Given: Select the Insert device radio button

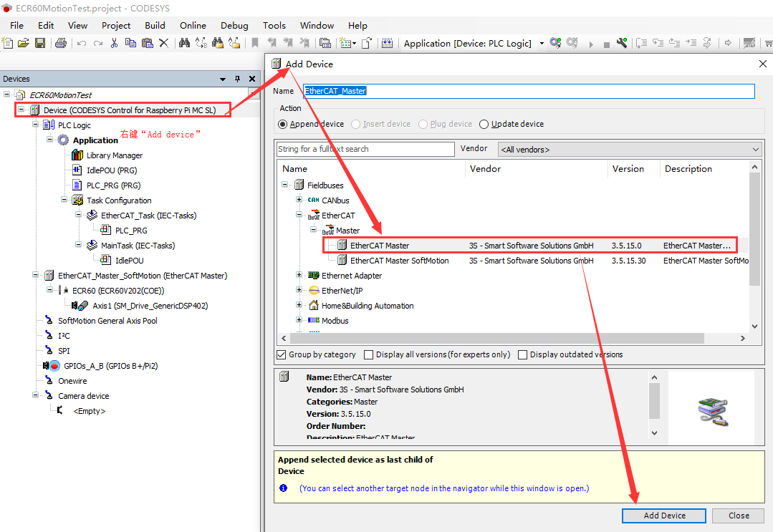Looking at the screenshot, I should click(x=355, y=124).
